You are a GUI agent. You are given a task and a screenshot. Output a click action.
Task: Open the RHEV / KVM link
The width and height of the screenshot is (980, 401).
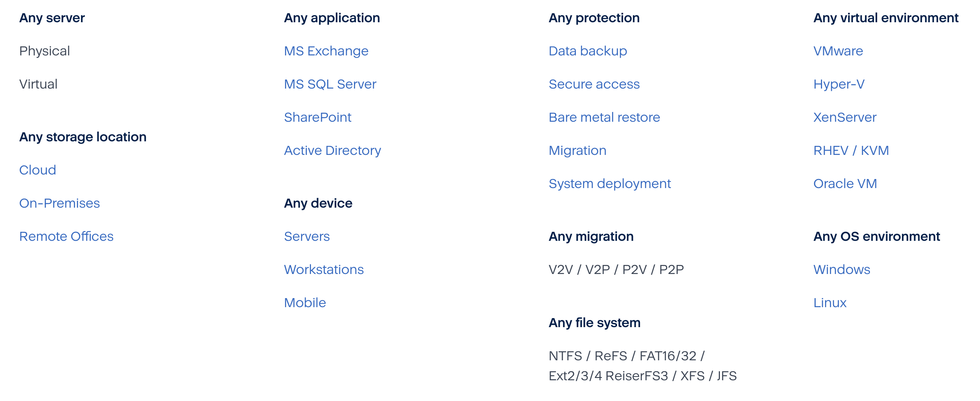pos(851,150)
